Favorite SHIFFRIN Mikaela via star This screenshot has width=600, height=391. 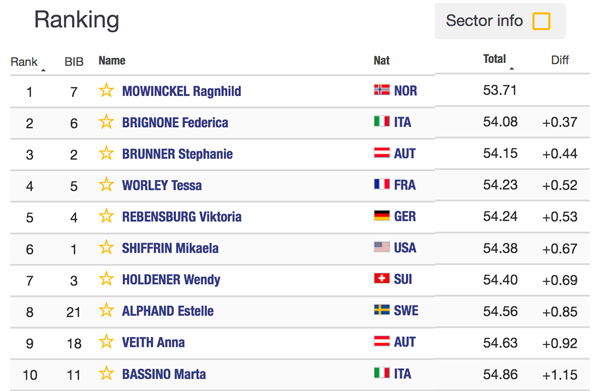click(x=106, y=248)
